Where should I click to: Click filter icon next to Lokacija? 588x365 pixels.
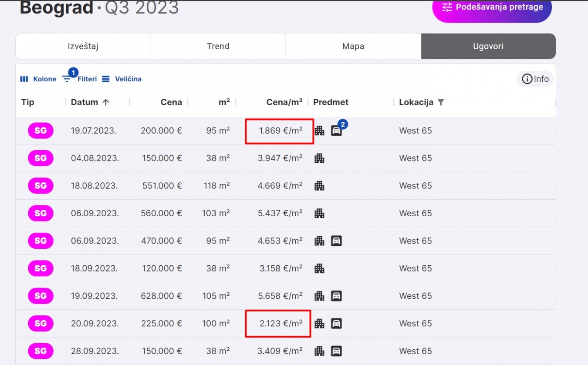(441, 102)
